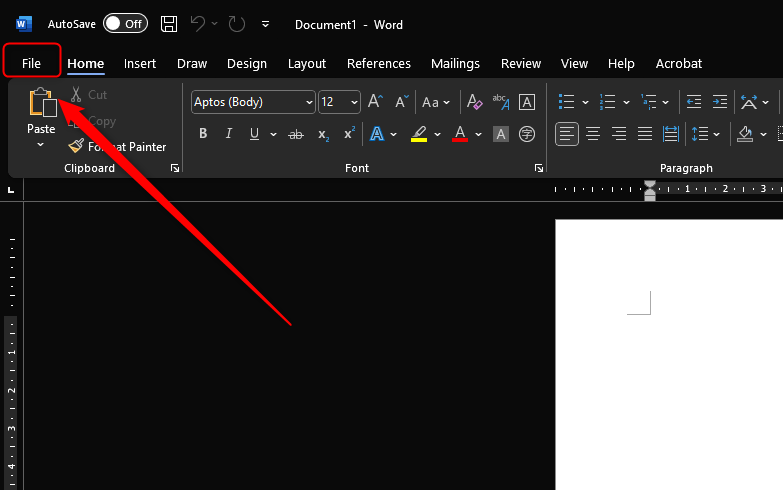Click the Phonetic Guide abc icon
This screenshot has width=783, height=490.
tap(501, 102)
